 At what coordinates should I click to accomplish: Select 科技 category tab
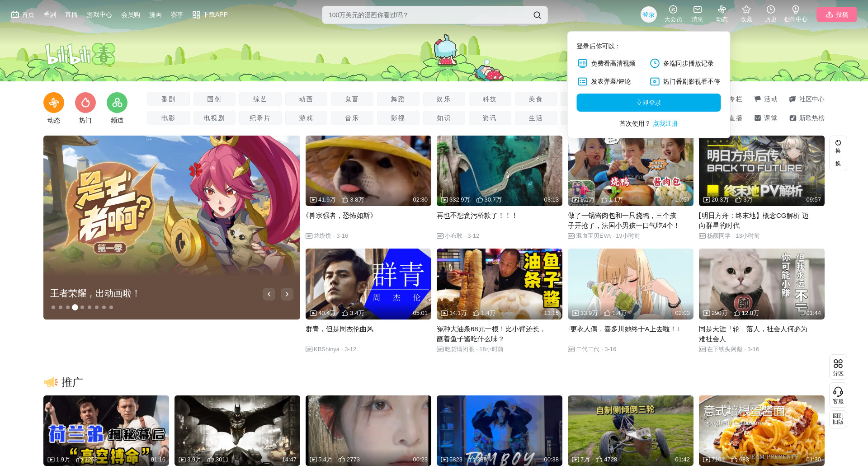click(490, 99)
